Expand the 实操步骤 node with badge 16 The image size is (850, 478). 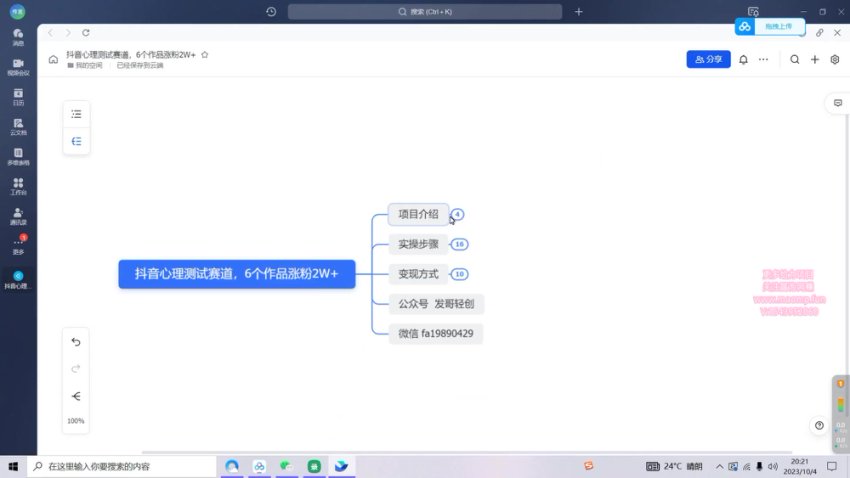click(459, 244)
